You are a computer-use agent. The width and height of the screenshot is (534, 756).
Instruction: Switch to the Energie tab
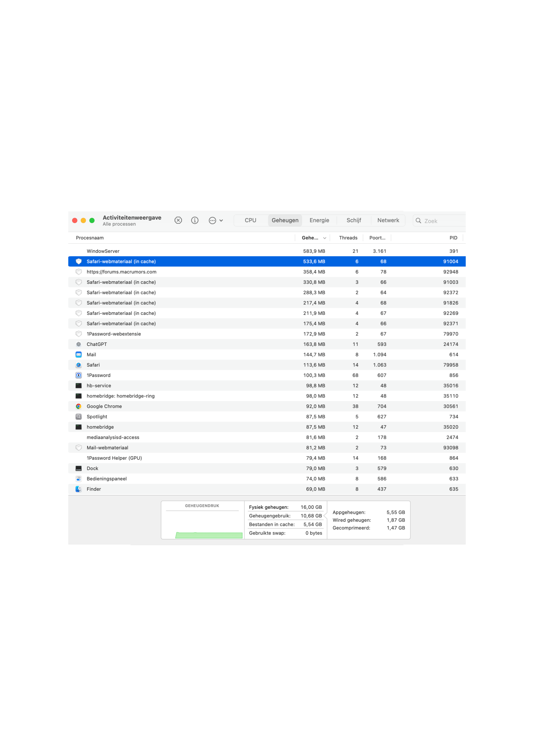(319, 220)
